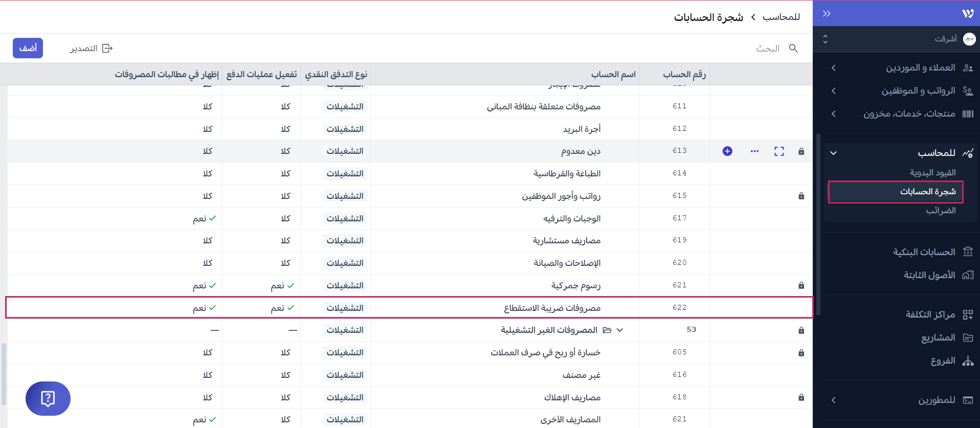980x428 pixels.
Task: Click the expand frame icon on row 613
Action: pos(779,151)
